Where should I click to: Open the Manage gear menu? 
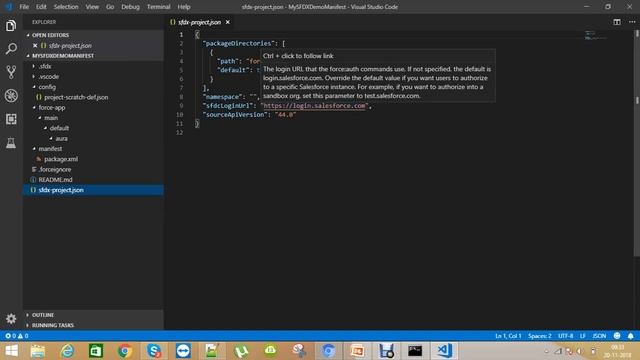tap(11, 318)
